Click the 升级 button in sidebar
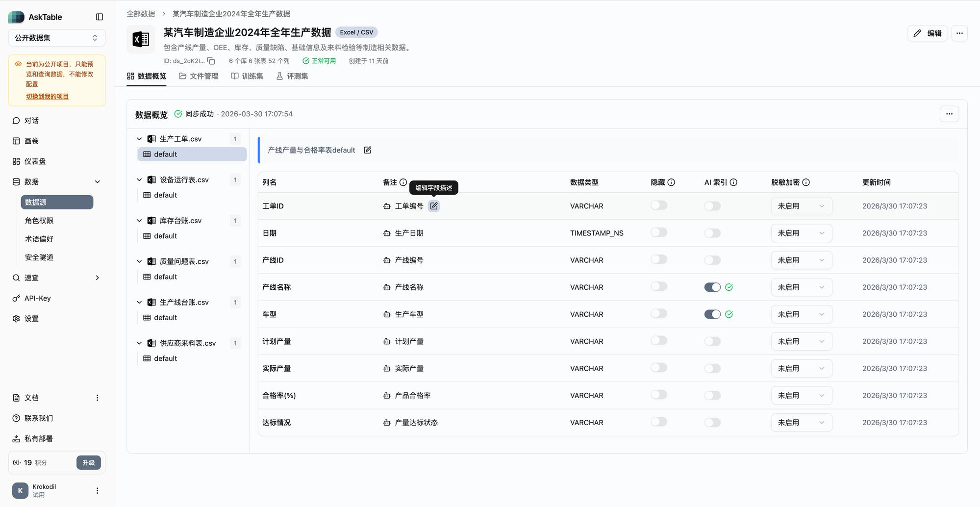Screen dimensions: 980x507 click(x=88, y=462)
